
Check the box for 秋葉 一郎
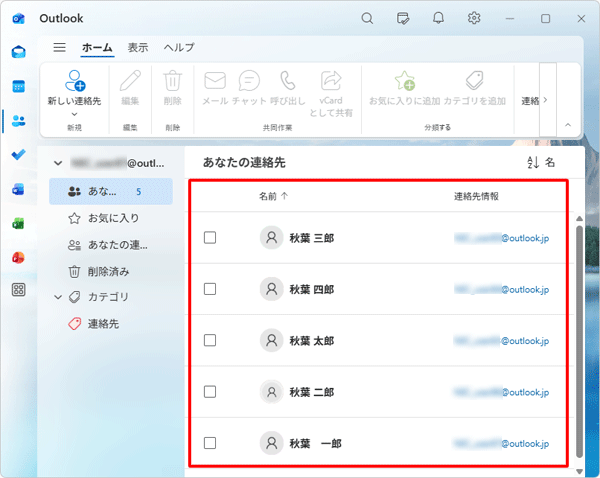pyautogui.click(x=210, y=443)
